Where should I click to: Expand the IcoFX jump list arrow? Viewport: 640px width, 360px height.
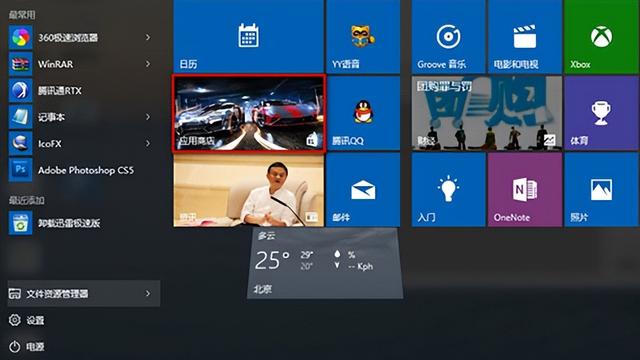coord(148,144)
